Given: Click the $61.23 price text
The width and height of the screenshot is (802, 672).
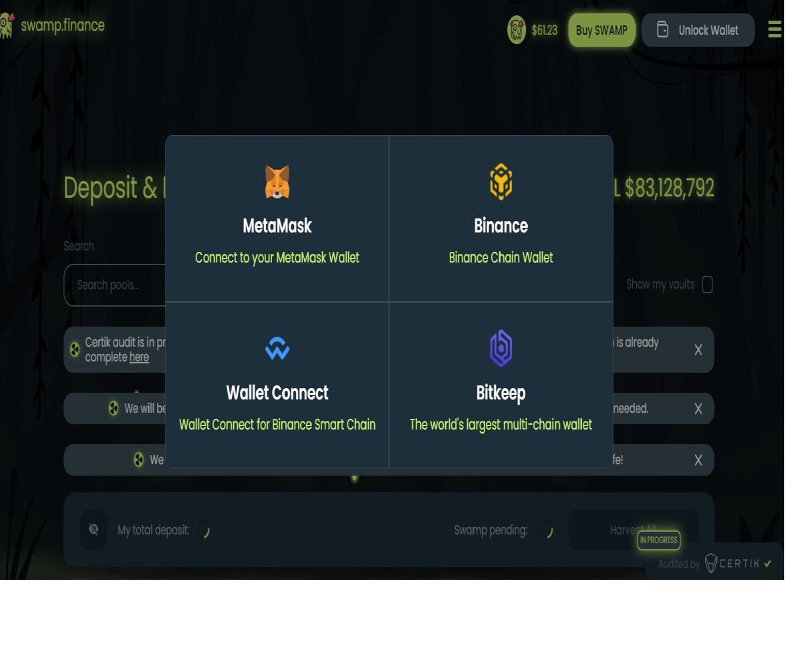Looking at the screenshot, I should click(x=544, y=30).
